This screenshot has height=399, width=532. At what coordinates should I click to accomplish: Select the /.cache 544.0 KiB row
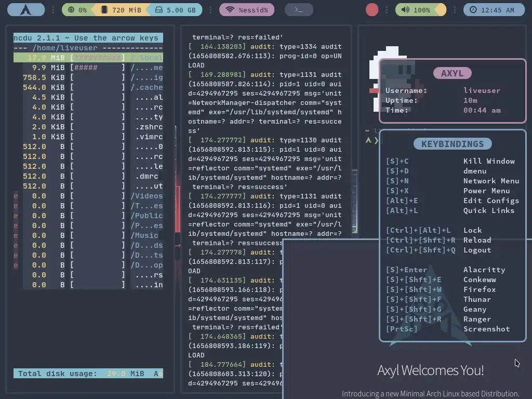click(x=88, y=87)
